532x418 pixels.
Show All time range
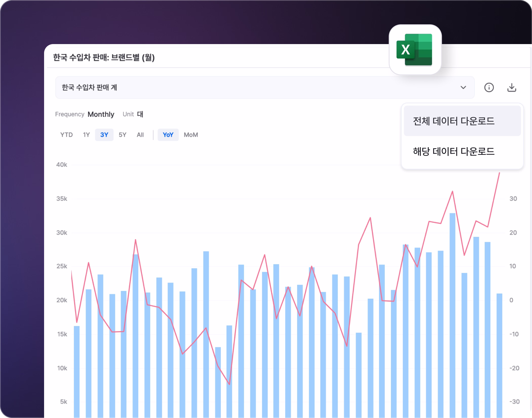point(140,135)
